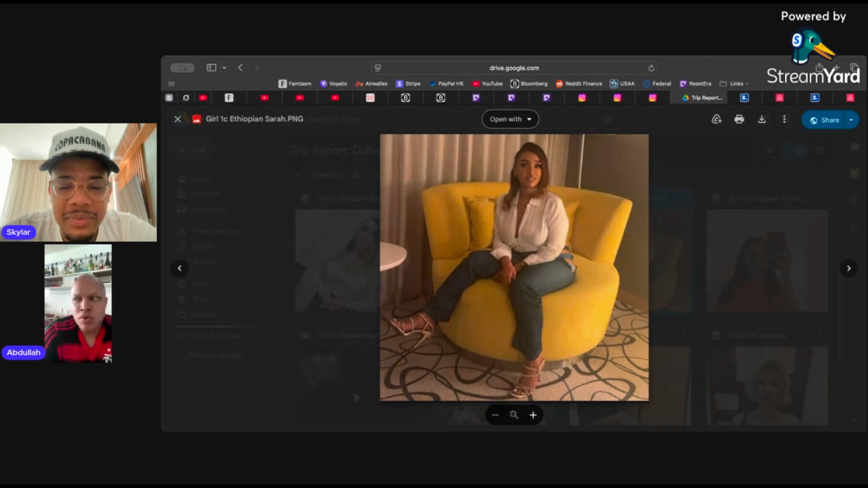Close the image preview with the X
The image size is (868, 488).
pyautogui.click(x=178, y=119)
